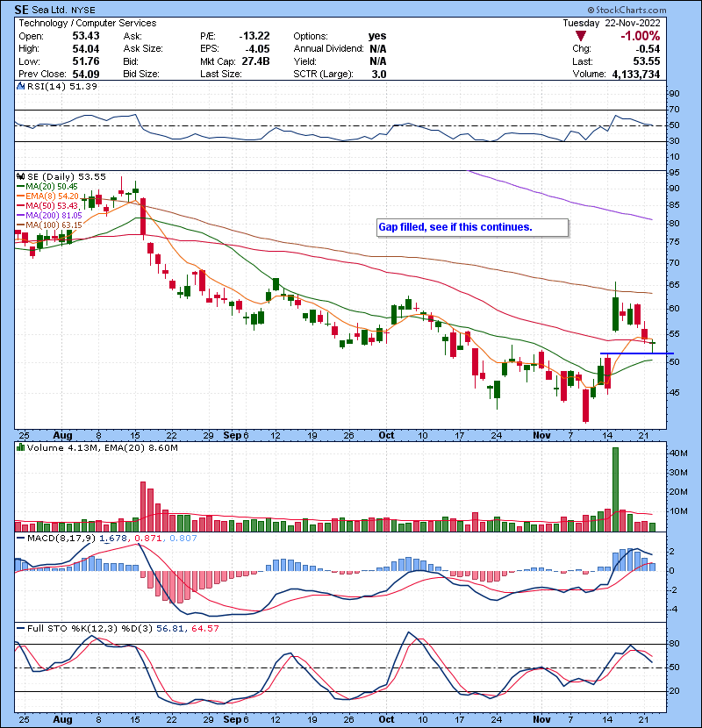This screenshot has height=728, width=702.
Task: Click the 30M volume axis label
Action: click(x=678, y=473)
